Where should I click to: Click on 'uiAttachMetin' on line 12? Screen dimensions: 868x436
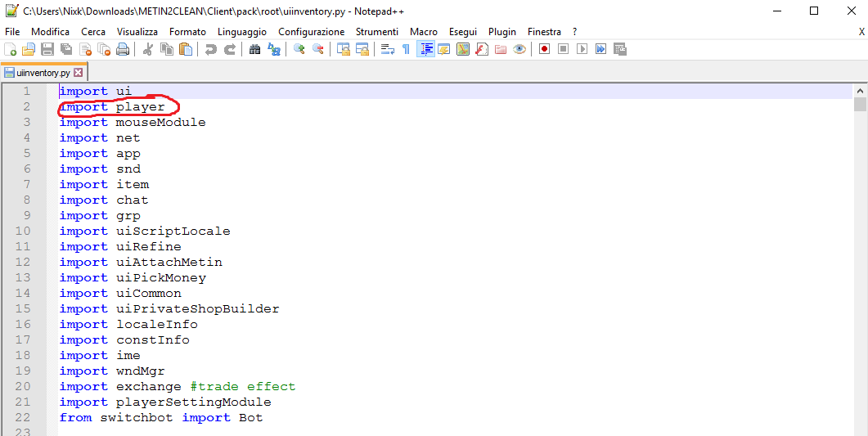click(x=169, y=262)
